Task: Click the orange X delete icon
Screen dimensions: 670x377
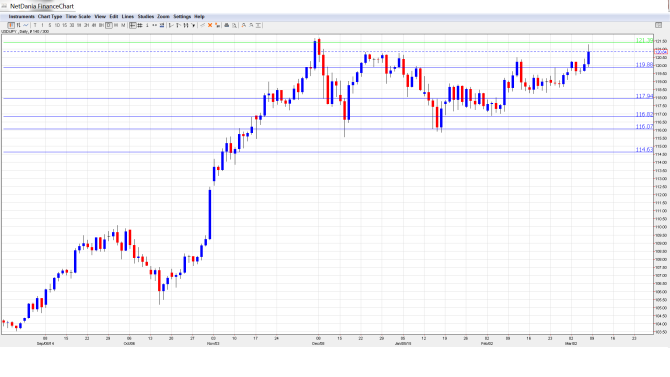Action: pos(210,25)
